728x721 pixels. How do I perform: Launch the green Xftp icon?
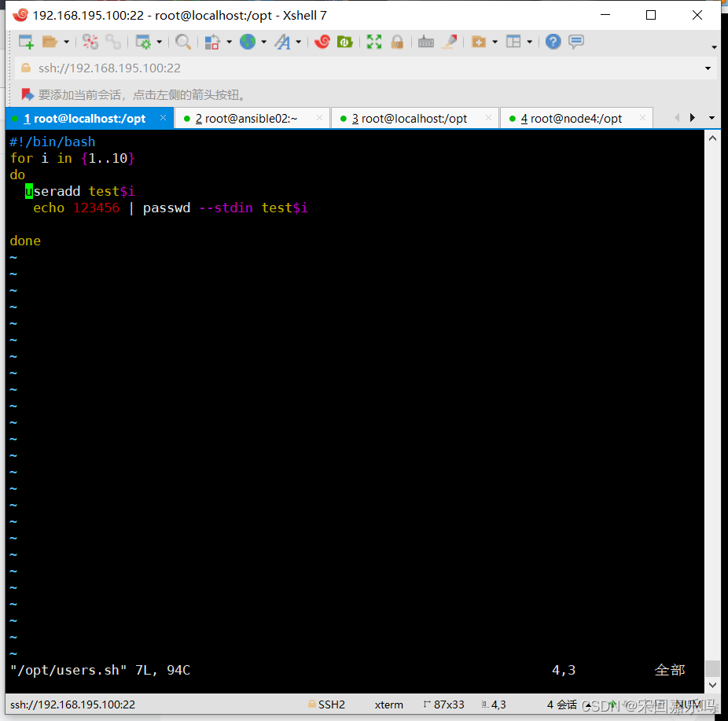(344, 42)
